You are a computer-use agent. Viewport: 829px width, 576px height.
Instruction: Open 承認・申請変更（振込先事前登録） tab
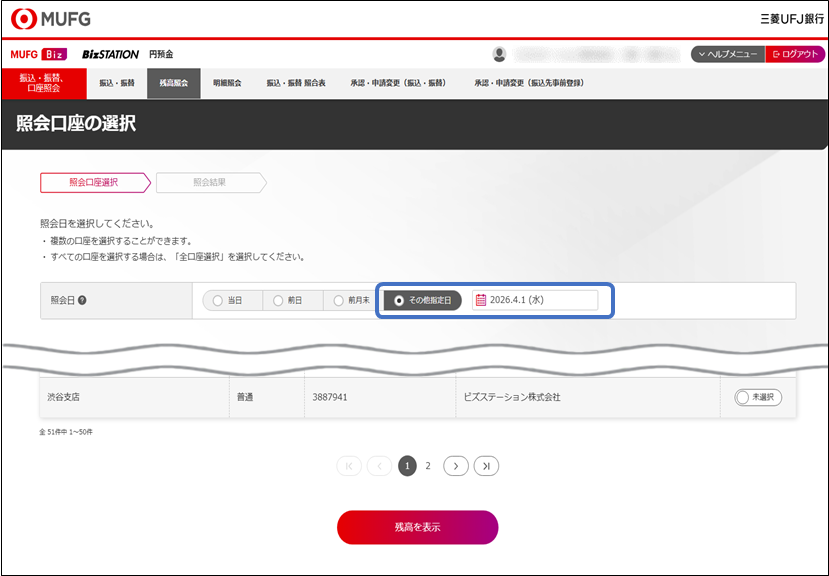click(529, 83)
